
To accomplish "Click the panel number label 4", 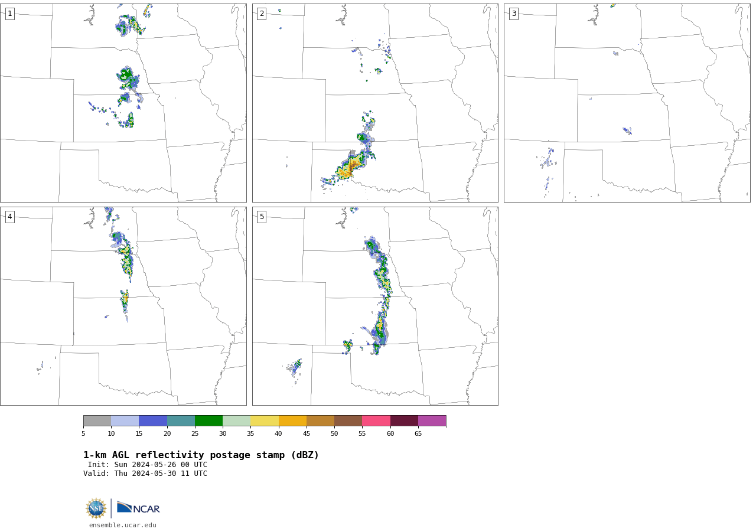I will coord(9,217).
